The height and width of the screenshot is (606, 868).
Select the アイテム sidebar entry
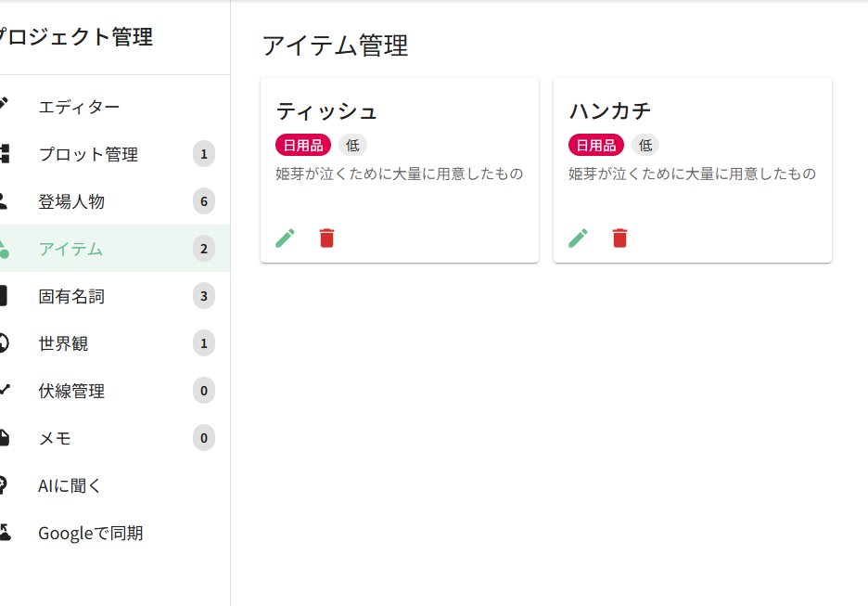(x=70, y=249)
